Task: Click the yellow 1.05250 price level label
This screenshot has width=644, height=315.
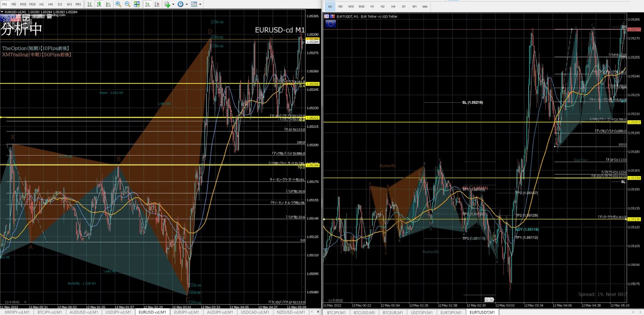Action: pos(313,84)
